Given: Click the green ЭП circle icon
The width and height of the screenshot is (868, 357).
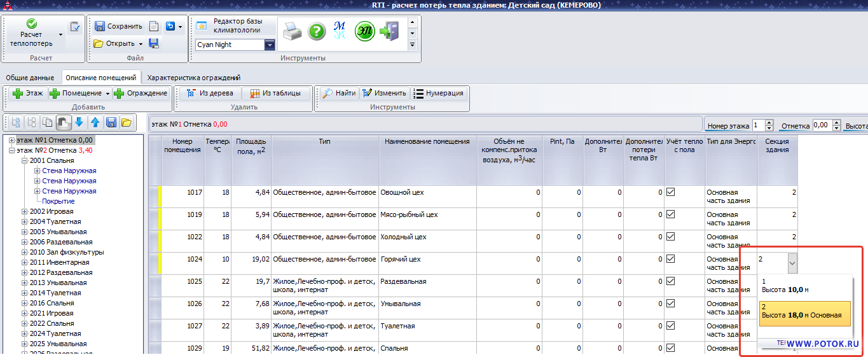Looking at the screenshot, I should (364, 31).
